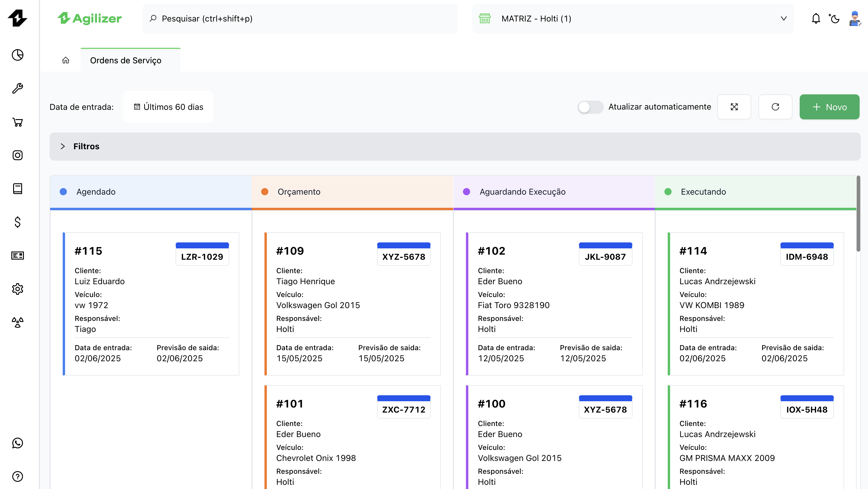This screenshot has width=868, height=489.
Task: Click the refresh icon button
Action: [775, 107]
